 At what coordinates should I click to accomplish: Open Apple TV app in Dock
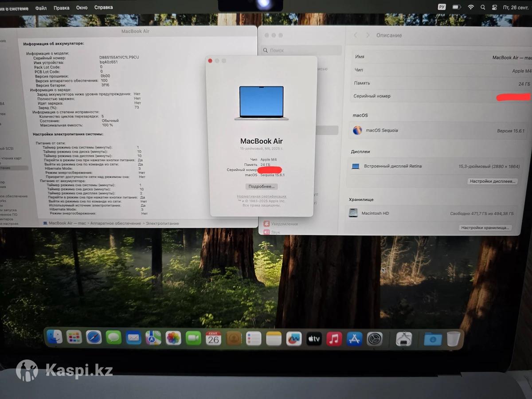coord(314,339)
